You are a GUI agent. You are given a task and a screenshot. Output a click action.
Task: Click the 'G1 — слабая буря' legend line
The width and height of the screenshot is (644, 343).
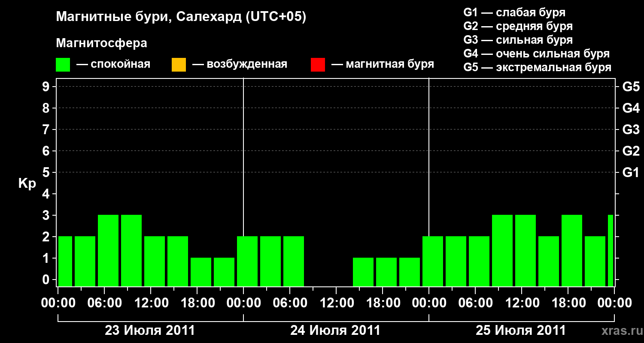(x=514, y=12)
